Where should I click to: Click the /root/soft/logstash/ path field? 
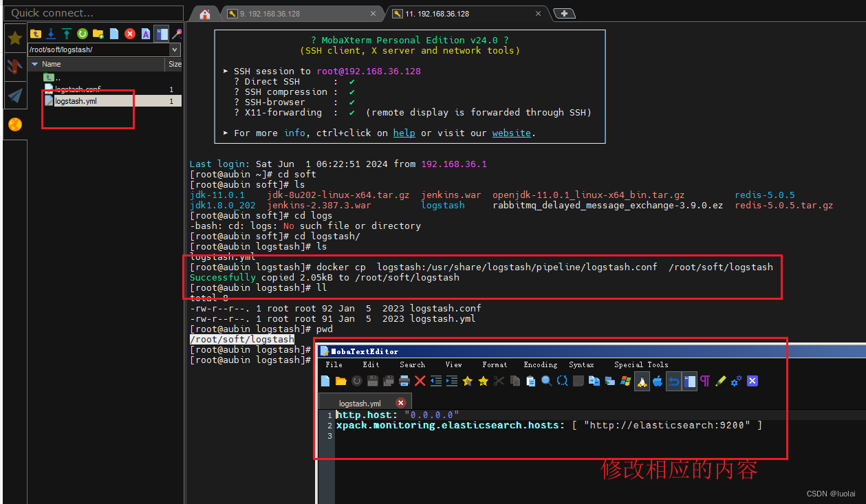tap(98, 50)
